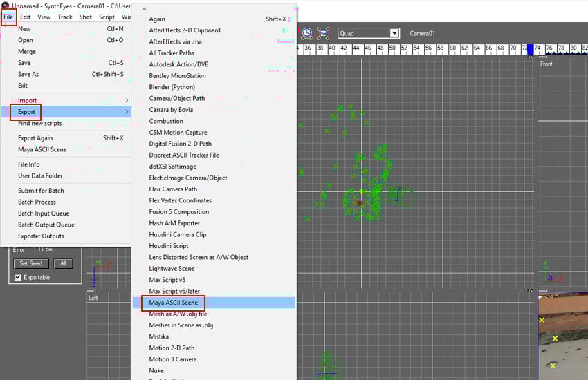588x380 pixels.
Task: Select Lightwave Scene exporter
Action: [x=214, y=269]
